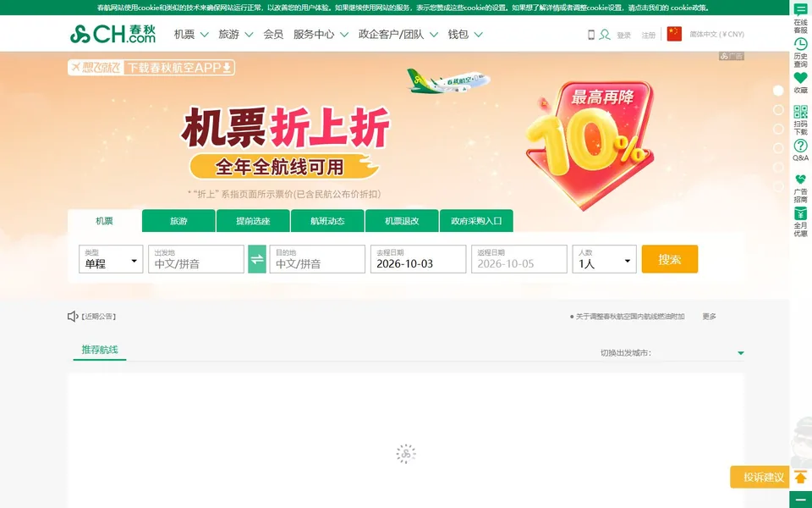Image resolution: width=812 pixels, height=508 pixels.
Task: Swap departure and destination cities
Action: click(x=257, y=259)
